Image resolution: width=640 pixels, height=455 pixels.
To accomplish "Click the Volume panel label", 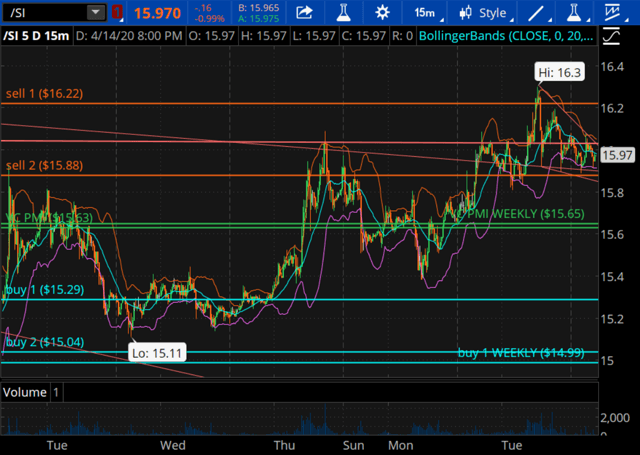I will [24, 392].
